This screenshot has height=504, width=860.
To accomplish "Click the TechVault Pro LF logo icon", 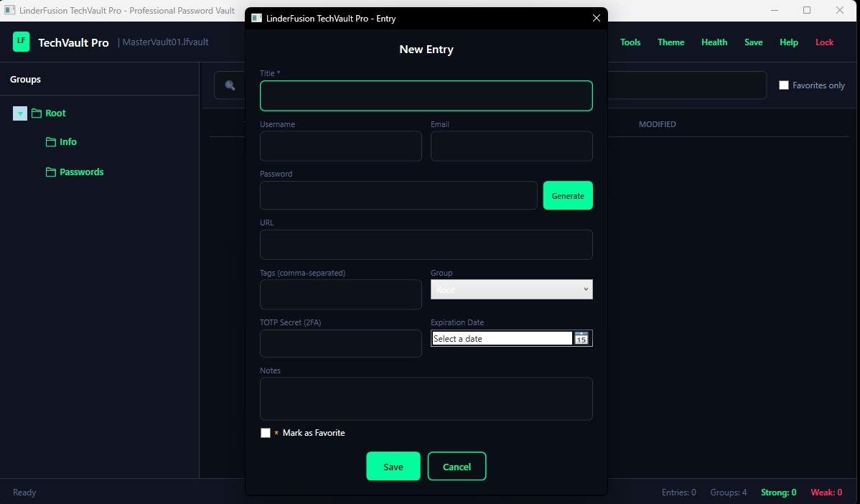I will pyautogui.click(x=21, y=42).
